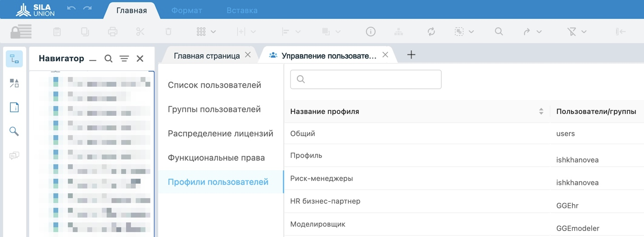Select the document info sidebar icon
The width and height of the screenshot is (644, 237).
click(x=14, y=107)
